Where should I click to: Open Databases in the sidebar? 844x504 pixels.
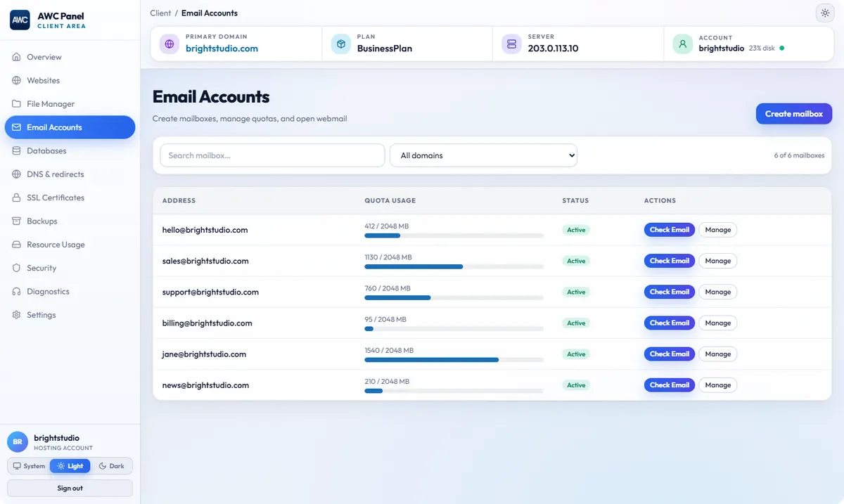70,150
